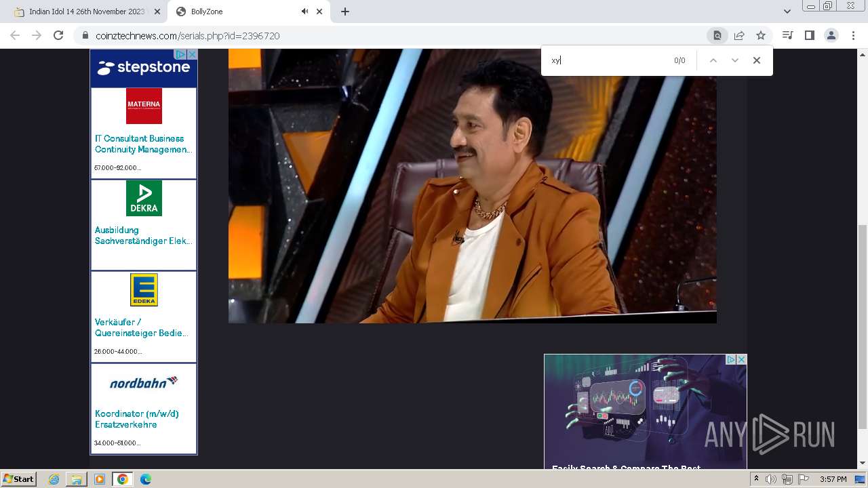Open the Windows Start menu

click(x=19, y=479)
